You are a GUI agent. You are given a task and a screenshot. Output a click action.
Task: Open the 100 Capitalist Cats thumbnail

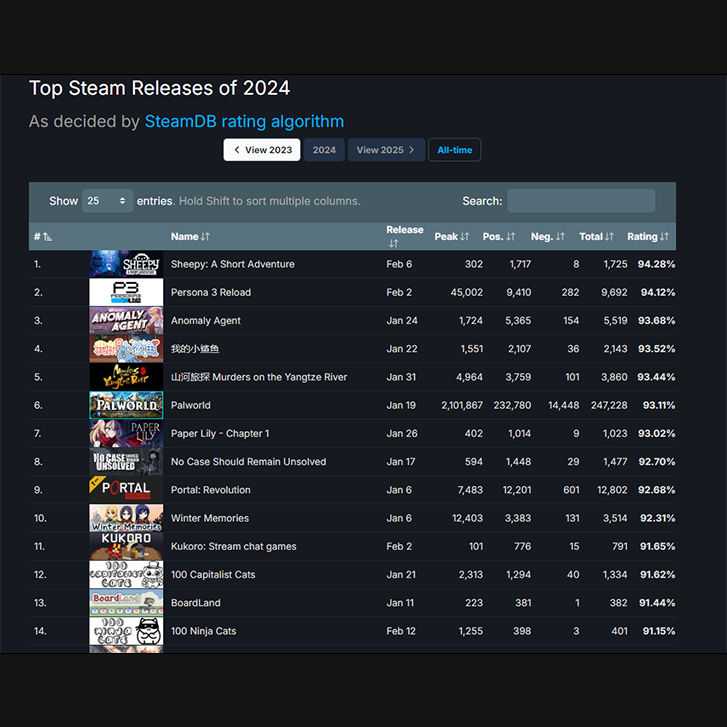click(x=126, y=574)
